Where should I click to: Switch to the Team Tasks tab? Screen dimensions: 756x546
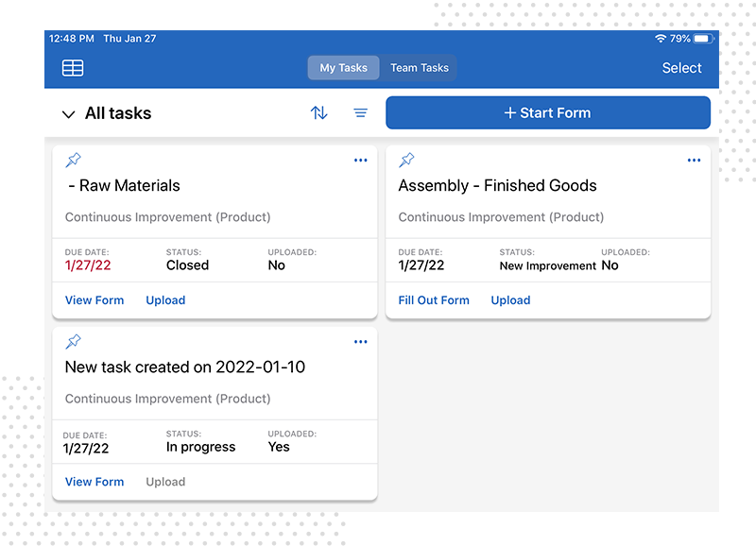(x=420, y=68)
